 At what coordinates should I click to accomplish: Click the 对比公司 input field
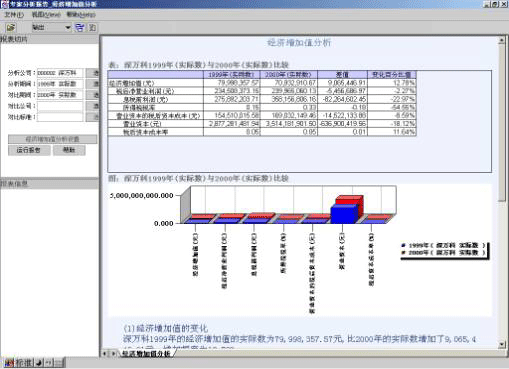click(60, 106)
